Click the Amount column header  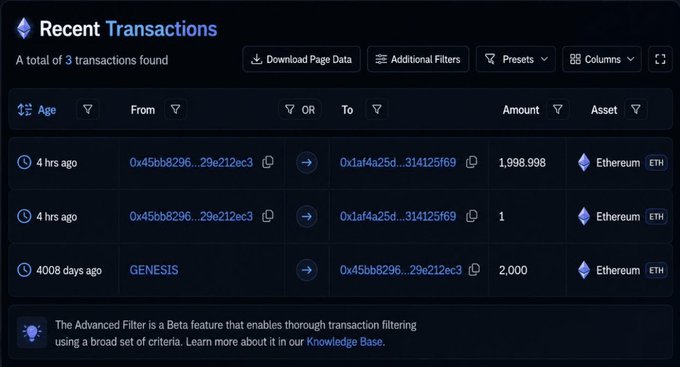point(521,110)
